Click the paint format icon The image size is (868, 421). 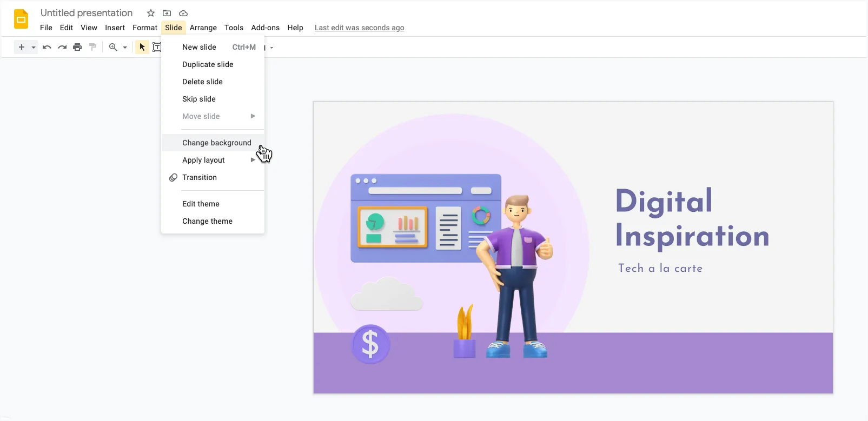coord(93,47)
